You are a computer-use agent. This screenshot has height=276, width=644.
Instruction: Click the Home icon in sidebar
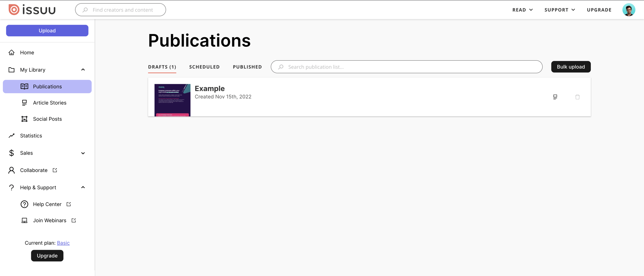pos(12,53)
